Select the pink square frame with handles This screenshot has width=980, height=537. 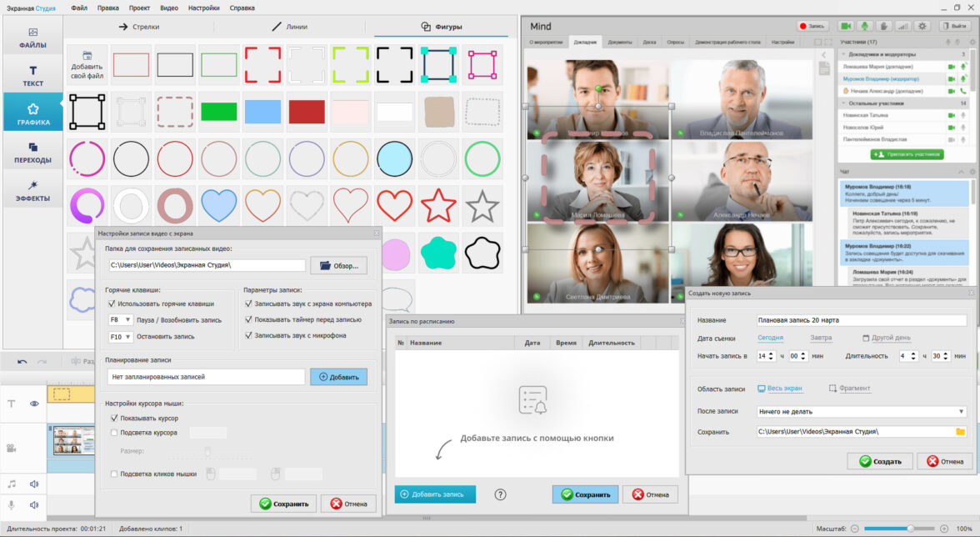click(482, 64)
